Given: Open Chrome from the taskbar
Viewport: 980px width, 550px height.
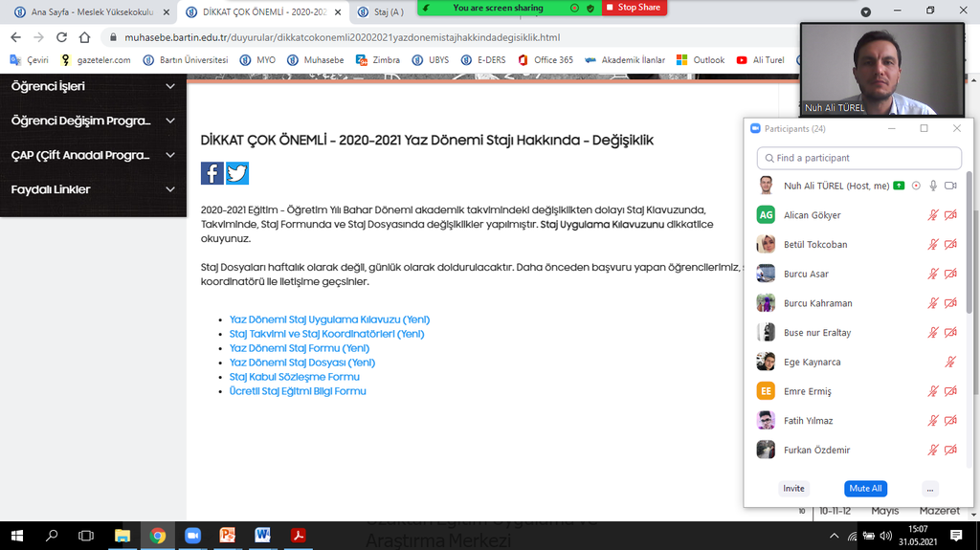Looking at the screenshot, I should (x=158, y=536).
